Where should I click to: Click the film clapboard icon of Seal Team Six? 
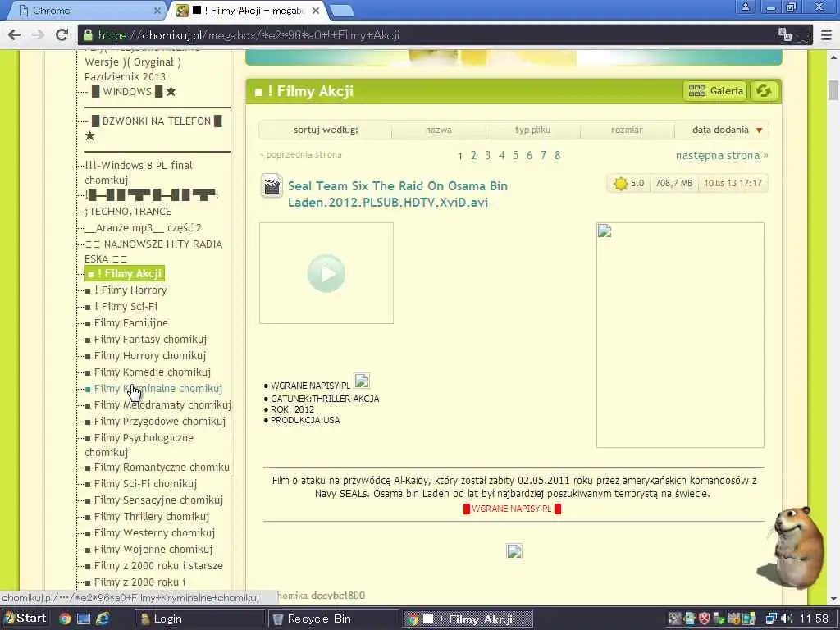point(272,186)
